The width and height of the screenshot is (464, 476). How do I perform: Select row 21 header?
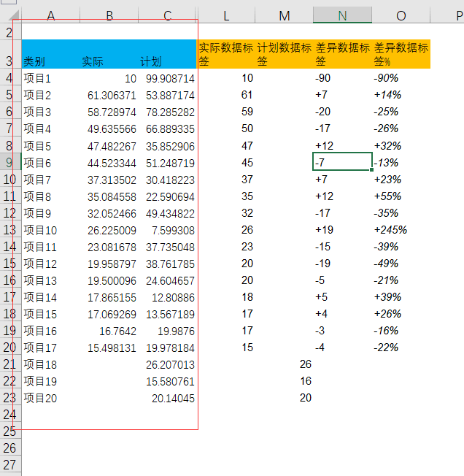pyautogui.click(x=11, y=364)
